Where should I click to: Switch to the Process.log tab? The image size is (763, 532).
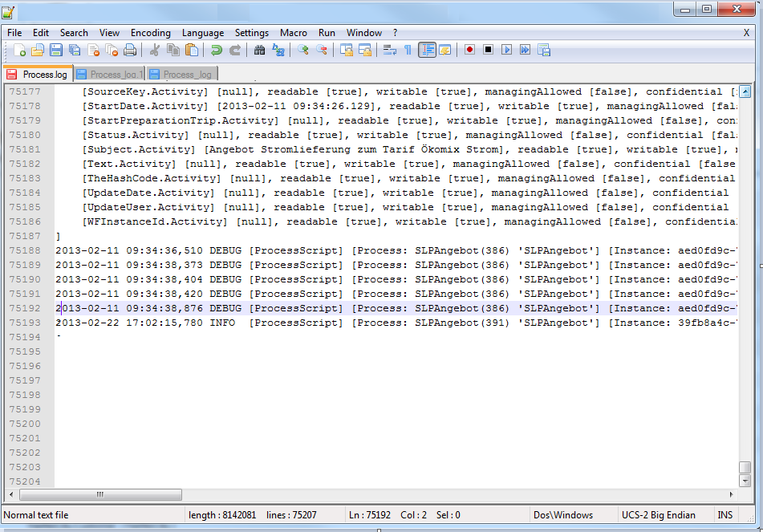pyautogui.click(x=39, y=75)
